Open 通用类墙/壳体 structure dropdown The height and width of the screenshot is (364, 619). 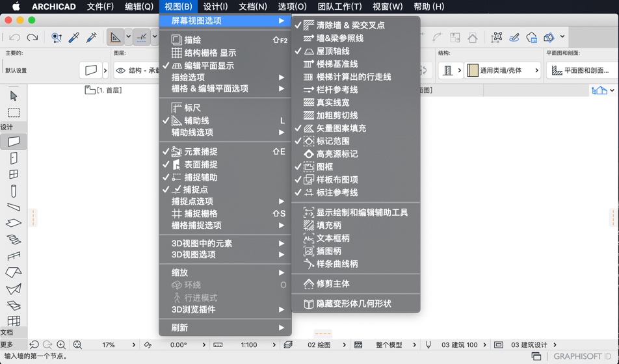(503, 71)
